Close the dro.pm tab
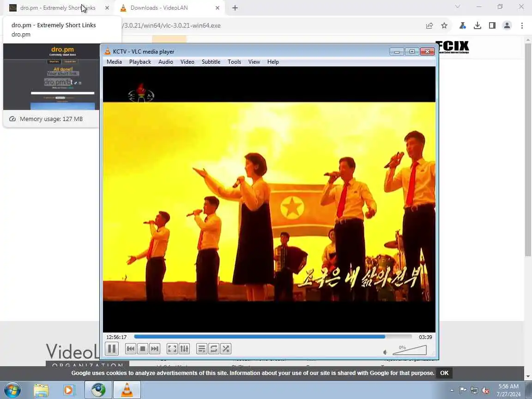Image resolution: width=532 pixels, height=399 pixels. (x=107, y=8)
